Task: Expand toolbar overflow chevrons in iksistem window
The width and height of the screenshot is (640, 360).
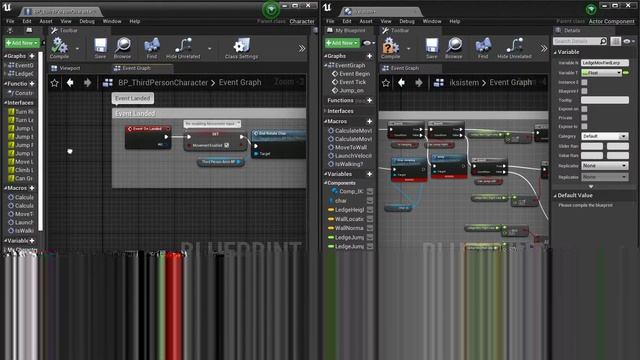Action: (x=544, y=49)
